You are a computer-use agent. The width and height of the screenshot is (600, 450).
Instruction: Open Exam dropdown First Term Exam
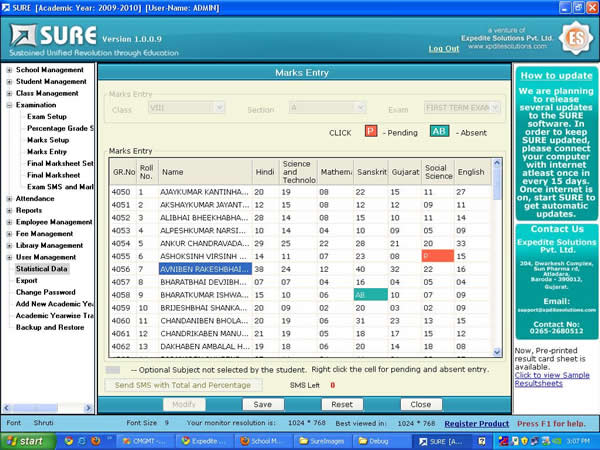(x=462, y=108)
